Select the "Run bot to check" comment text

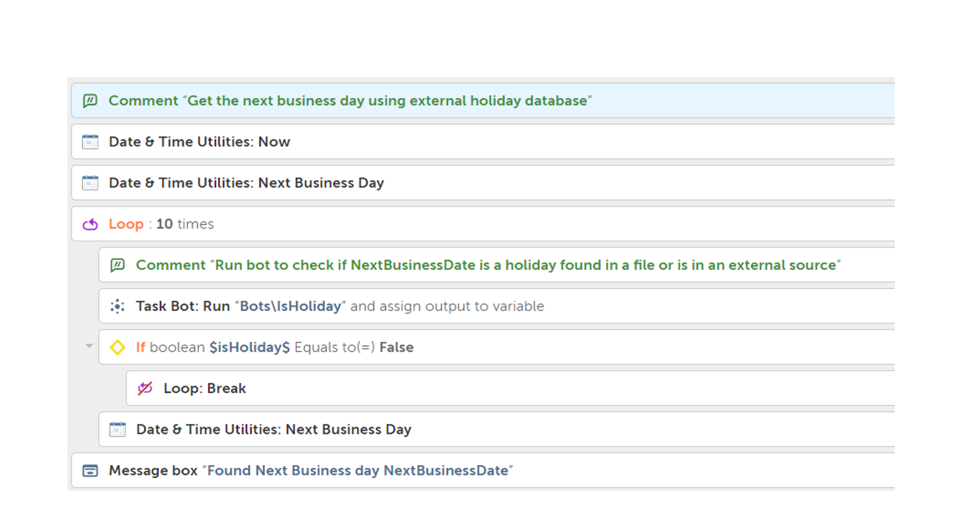click(x=488, y=265)
